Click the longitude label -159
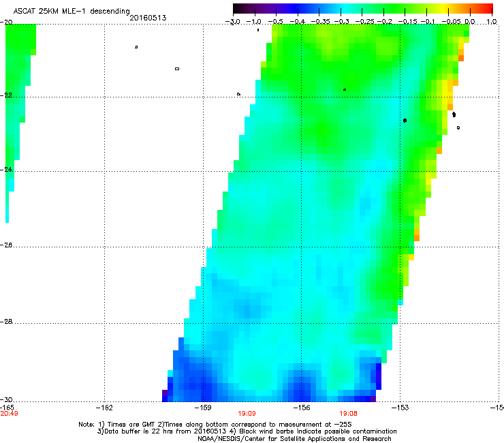The height and width of the screenshot is (443, 504). [x=203, y=408]
